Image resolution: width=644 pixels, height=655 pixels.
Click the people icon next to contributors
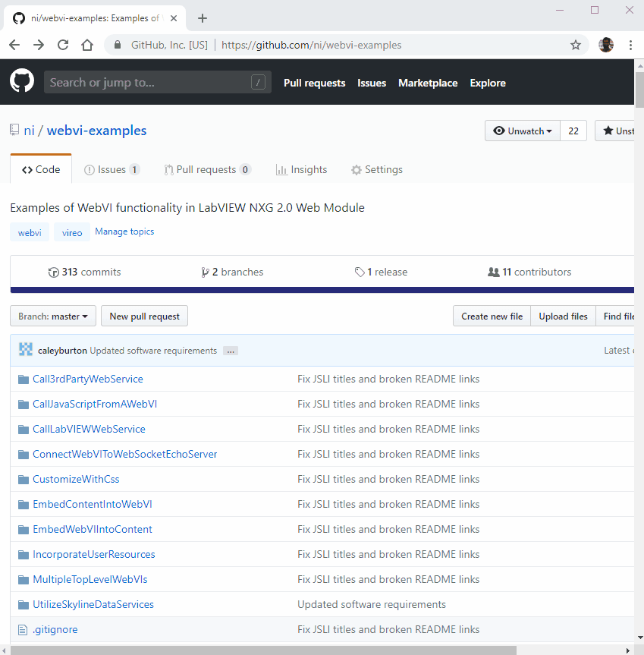(494, 272)
